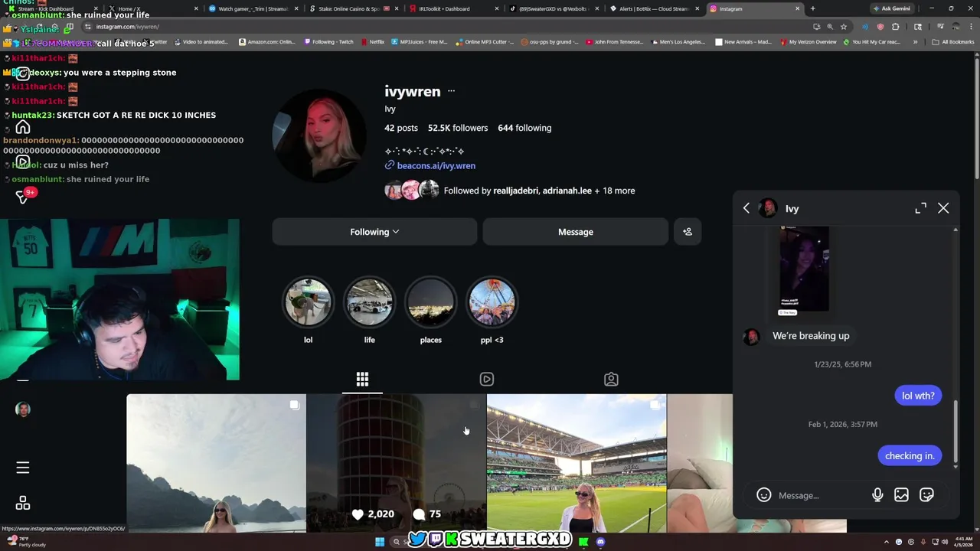Open the stadium soccer field post
This screenshot has width=980, height=551.
click(x=577, y=463)
